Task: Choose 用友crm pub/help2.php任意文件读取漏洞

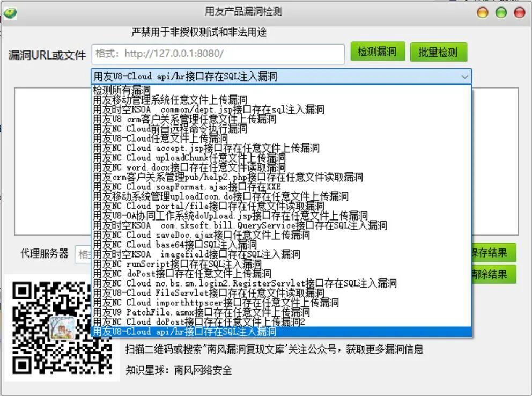Action: (x=281, y=177)
